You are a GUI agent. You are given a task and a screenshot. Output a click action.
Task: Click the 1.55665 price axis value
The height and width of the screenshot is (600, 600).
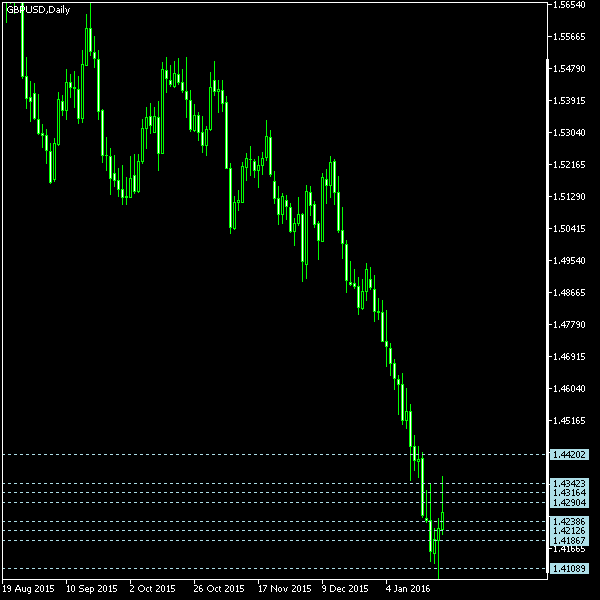(569, 37)
